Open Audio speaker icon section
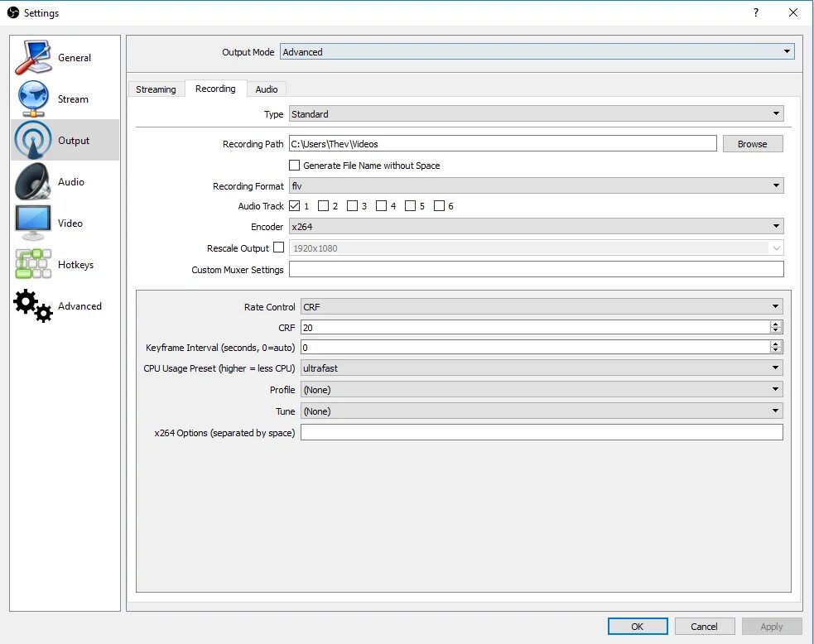The height and width of the screenshot is (644, 814). tap(32, 181)
